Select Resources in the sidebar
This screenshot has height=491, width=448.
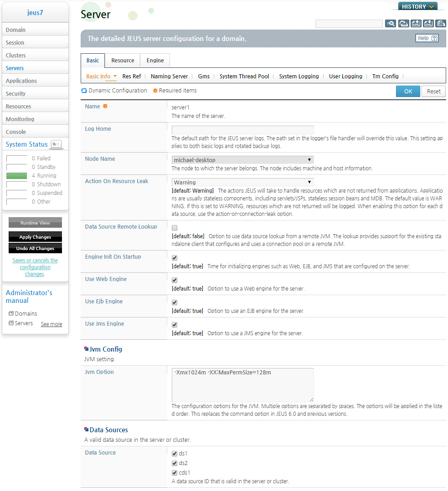[35, 107]
